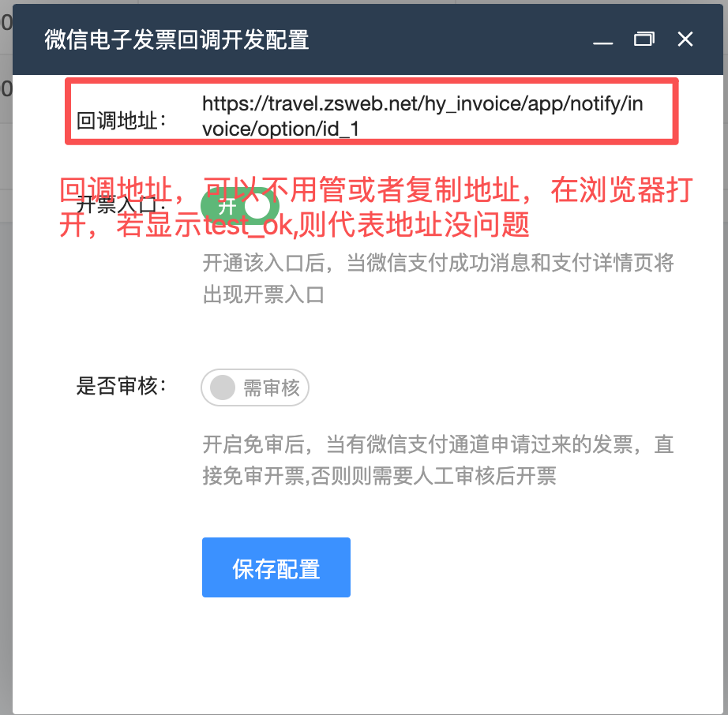
Task: Click the 需审核 text inside the switch
Action: [x=272, y=388]
